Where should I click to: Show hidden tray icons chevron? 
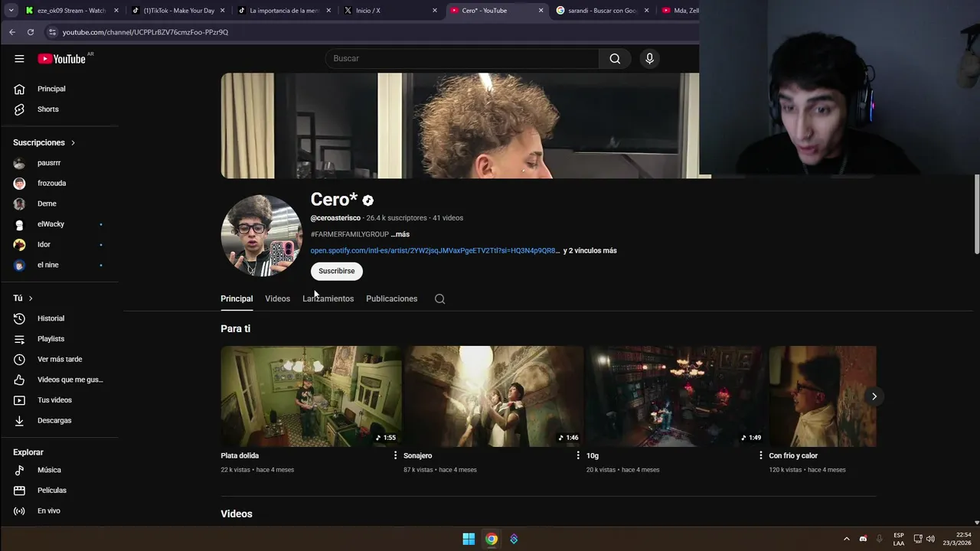tap(846, 539)
